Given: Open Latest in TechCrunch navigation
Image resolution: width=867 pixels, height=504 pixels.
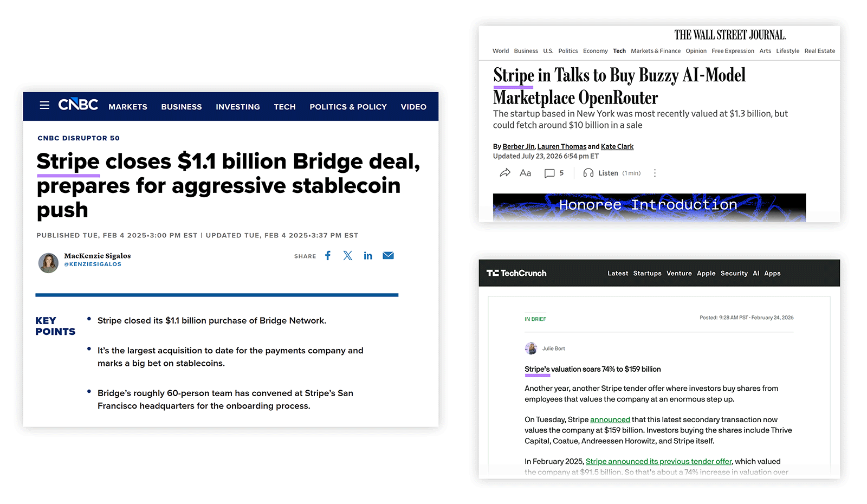Looking at the screenshot, I should pos(618,273).
